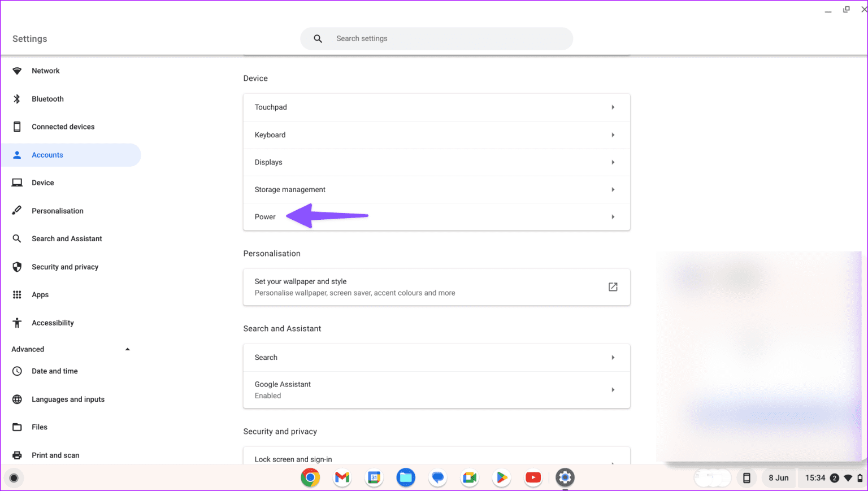The width and height of the screenshot is (868, 491).
Task: Open Storage management settings
Action: click(x=435, y=189)
